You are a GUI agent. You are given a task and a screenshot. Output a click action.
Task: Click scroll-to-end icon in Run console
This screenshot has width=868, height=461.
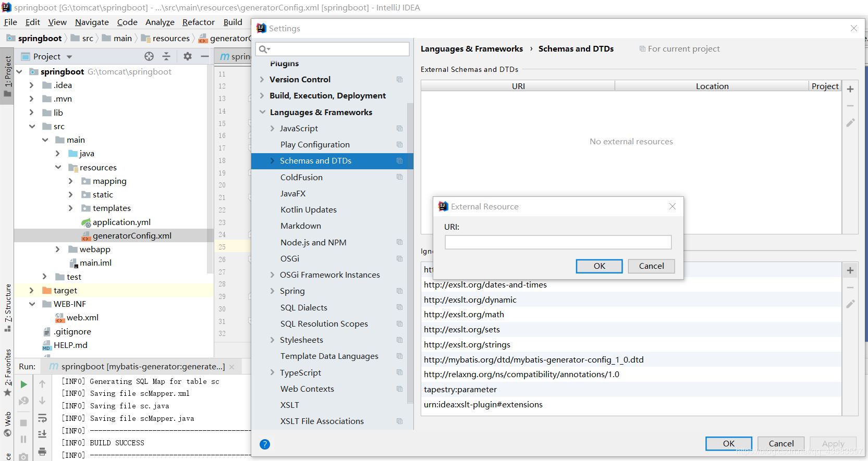click(42, 434)
